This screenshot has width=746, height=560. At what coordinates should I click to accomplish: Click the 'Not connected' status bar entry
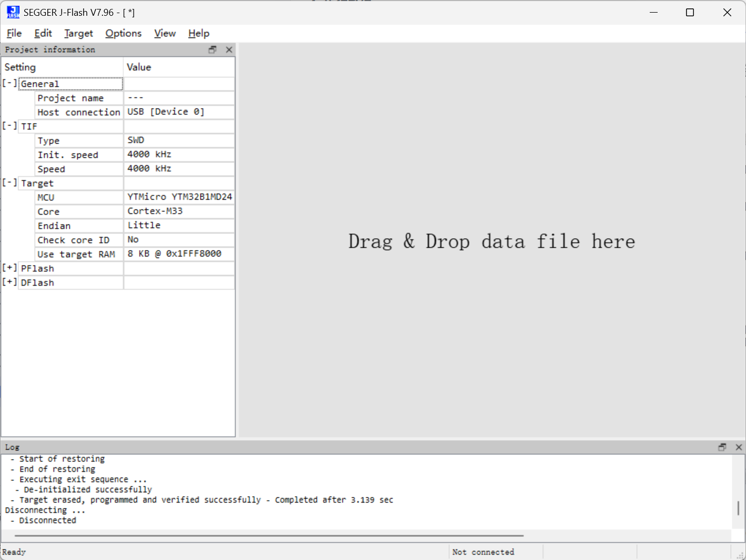[x=483, y=552]
